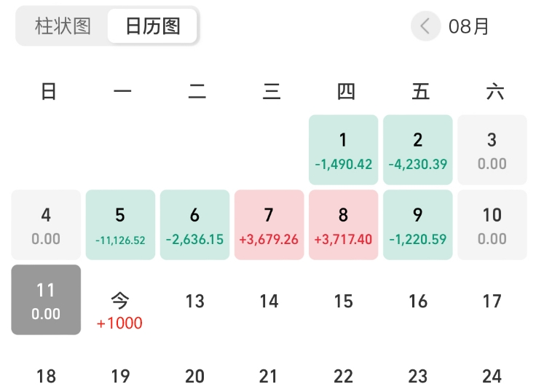Click the 日 Sunday column header
The image size is (544, 392).
click(49, 92)
